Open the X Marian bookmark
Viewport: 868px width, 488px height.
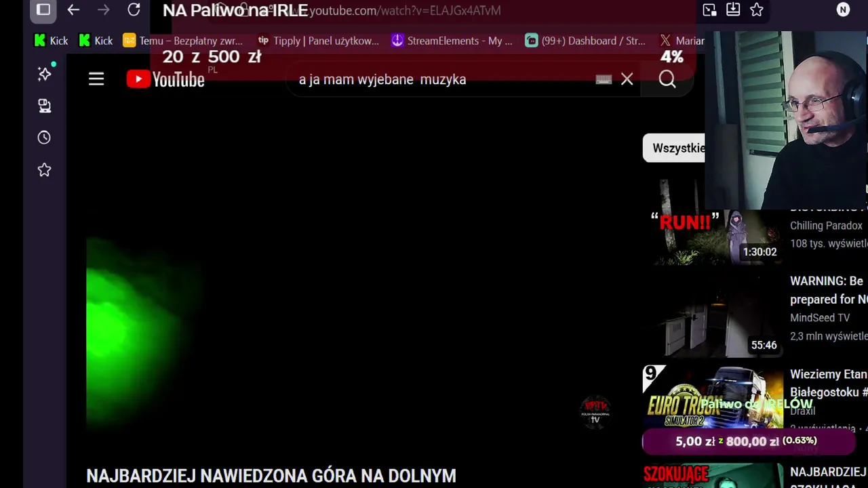[x=682, y=41]
